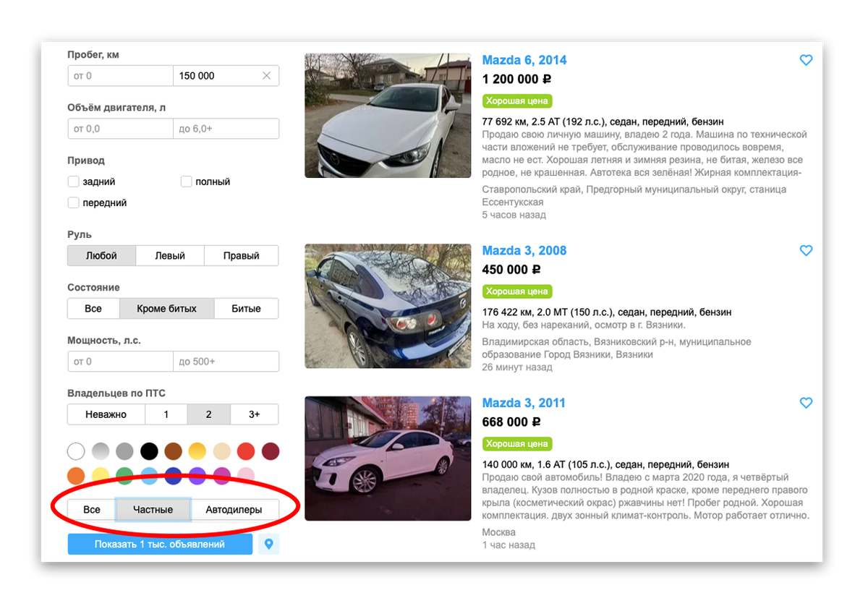Image resolution: width=868 pixels, height=606 pixels.
Task: Set condition filter to Кроме битых
Action: tap(167, 308)
